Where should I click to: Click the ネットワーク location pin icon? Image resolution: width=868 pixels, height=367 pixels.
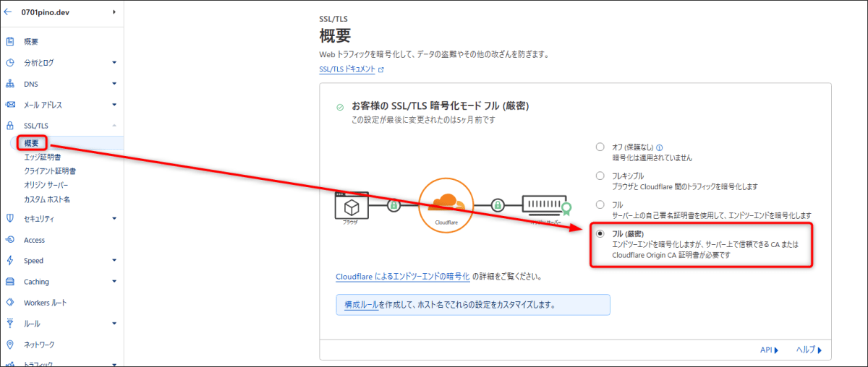(x=10, y=345)
